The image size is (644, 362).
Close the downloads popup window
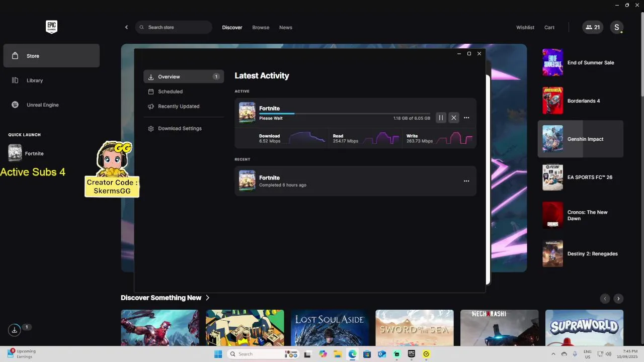(x=479, y=53)
